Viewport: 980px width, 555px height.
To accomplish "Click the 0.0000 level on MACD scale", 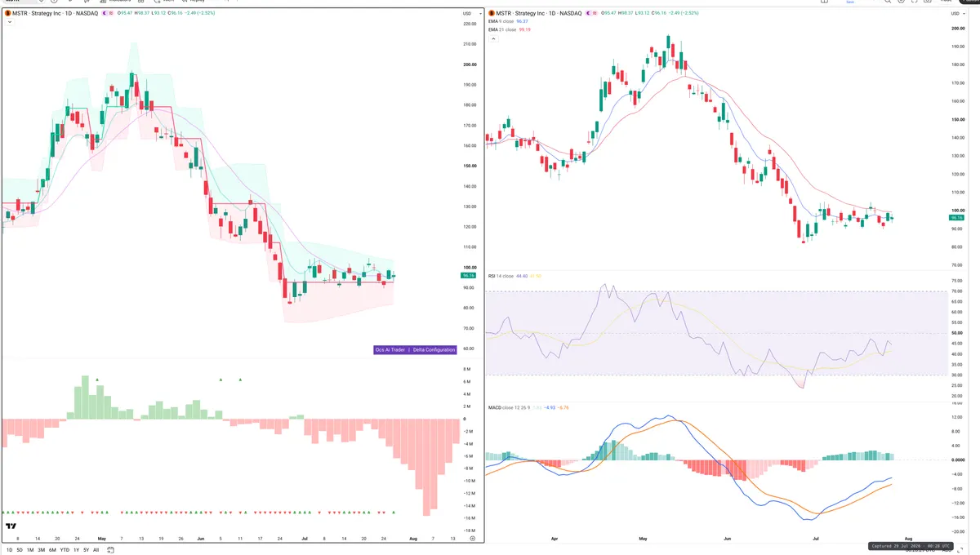I will point(957,460).
